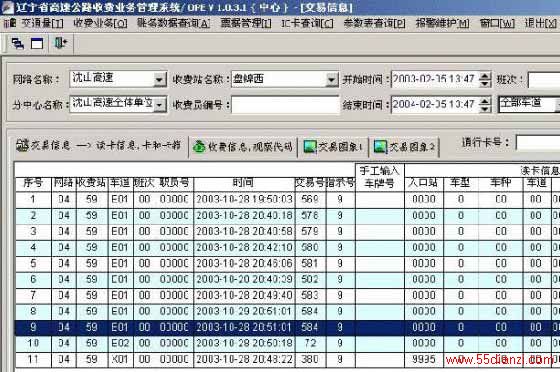Click the 手工输入车牌号 column header
This screenshot has width=560, height=372.
click(380, 177)
